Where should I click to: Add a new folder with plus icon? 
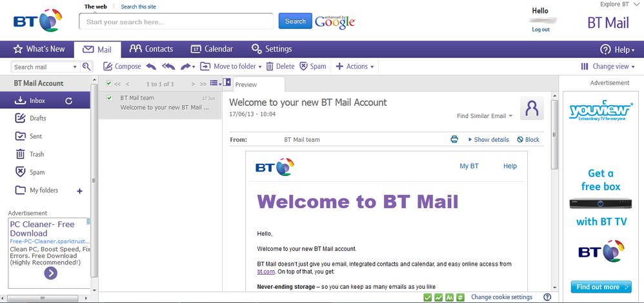tap(79, 191)
